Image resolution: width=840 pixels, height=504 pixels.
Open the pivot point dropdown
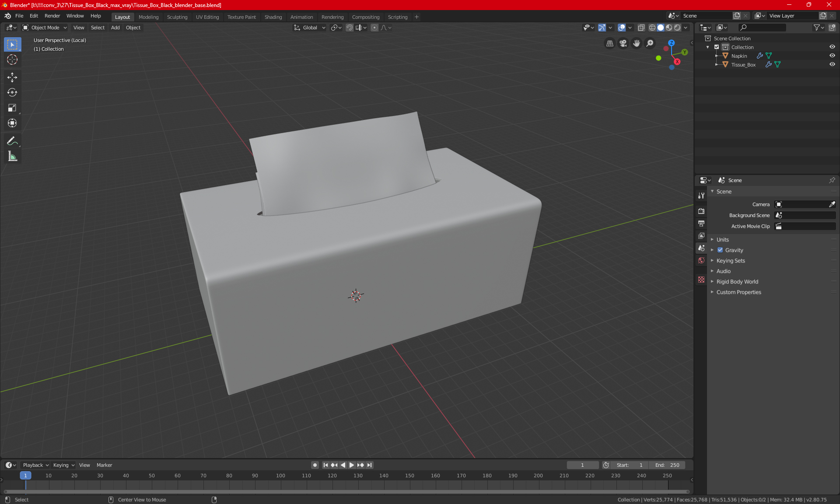[336, 28]
